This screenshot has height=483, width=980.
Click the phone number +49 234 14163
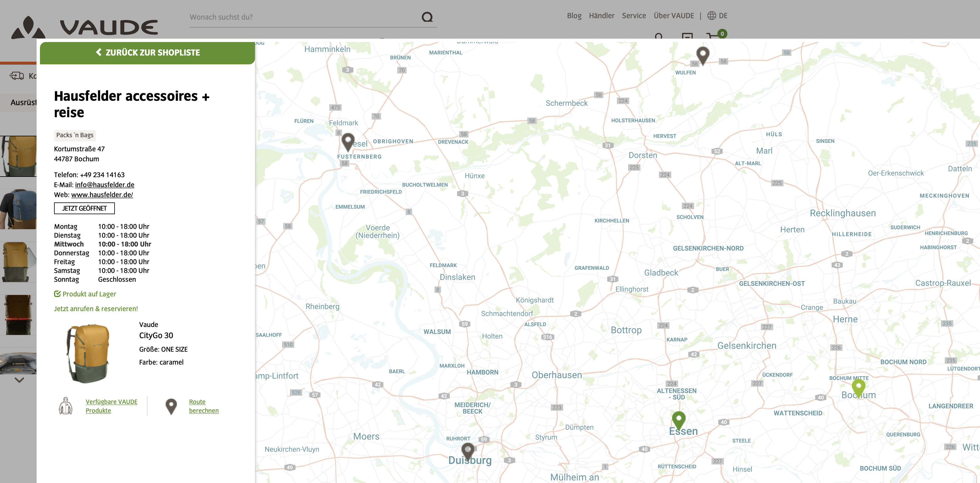102,175
